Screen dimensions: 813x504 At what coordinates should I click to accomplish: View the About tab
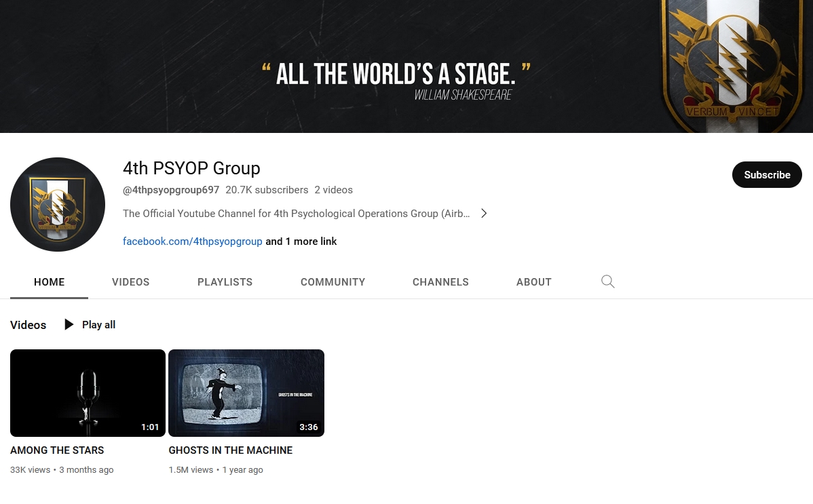coord(533,282)
